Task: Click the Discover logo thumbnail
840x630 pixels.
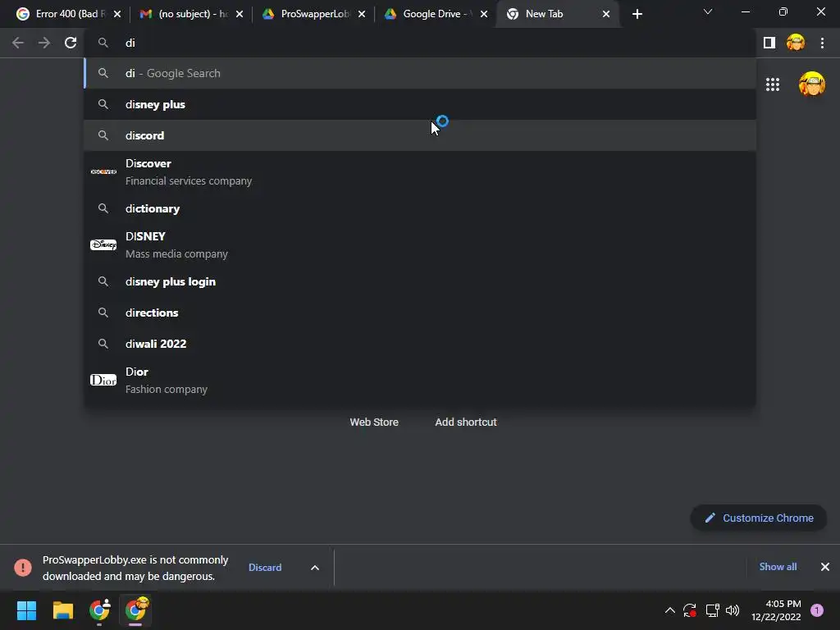Action: coord(103,172)
